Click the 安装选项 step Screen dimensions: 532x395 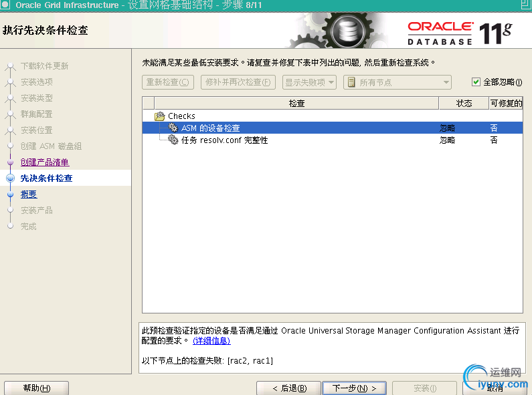point(37,82)
